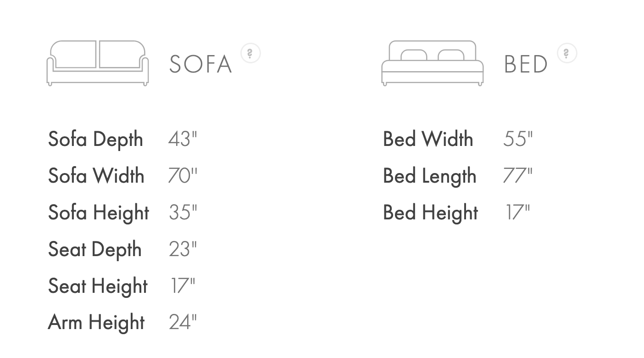Select the BED heading text
This screenshot has width=644, height=358.
point(526,64)
